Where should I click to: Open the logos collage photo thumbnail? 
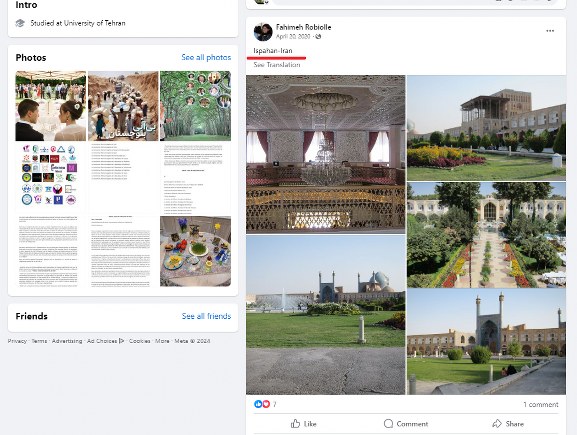tap(51, 178)
